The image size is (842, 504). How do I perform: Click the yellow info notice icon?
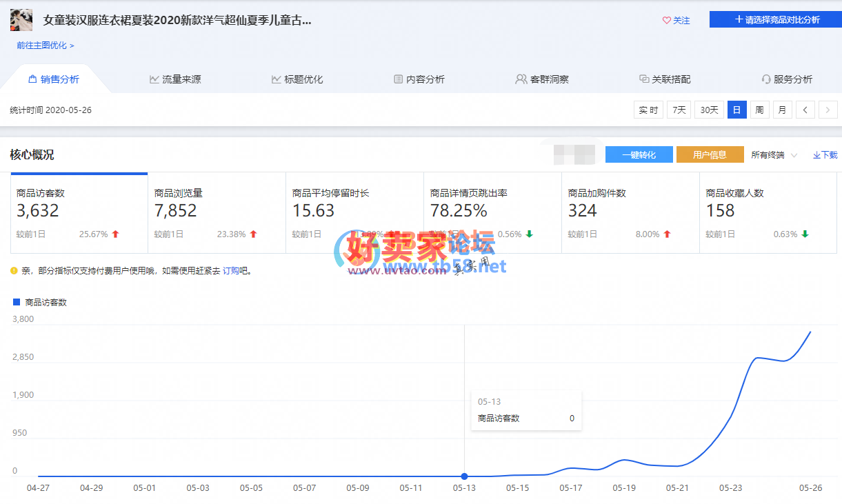(x=14, y=271)
